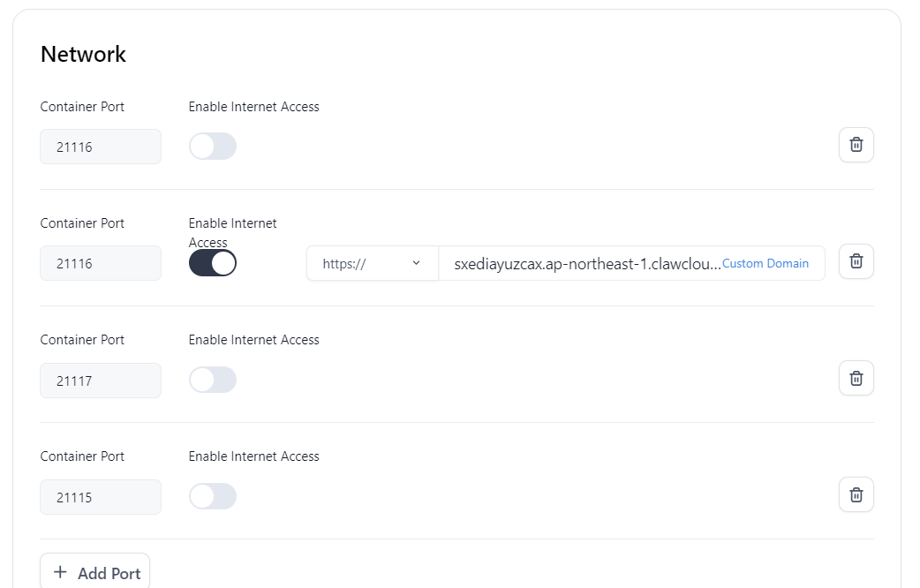This screenshot has width=920, height=588.
Task: Click the chevron arrow next to https://
Action: pyautogui.click(x=416, y=263)
